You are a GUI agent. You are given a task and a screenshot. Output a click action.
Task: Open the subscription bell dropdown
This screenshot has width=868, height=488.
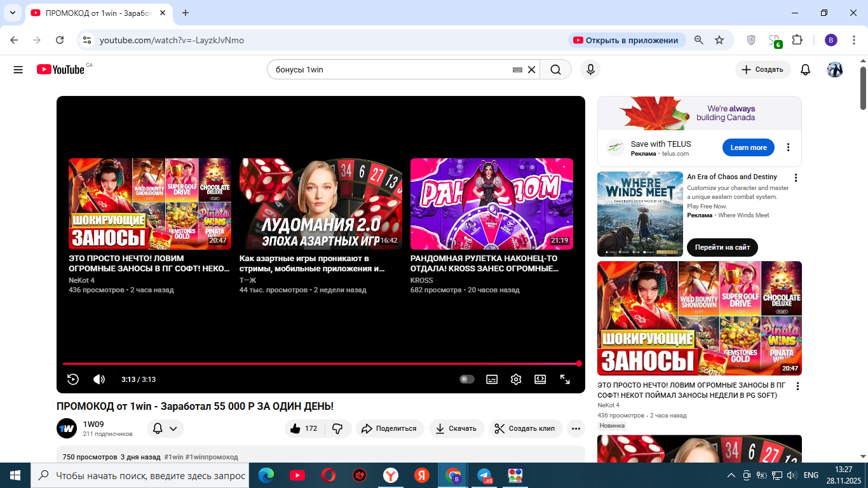coord(165,429)
